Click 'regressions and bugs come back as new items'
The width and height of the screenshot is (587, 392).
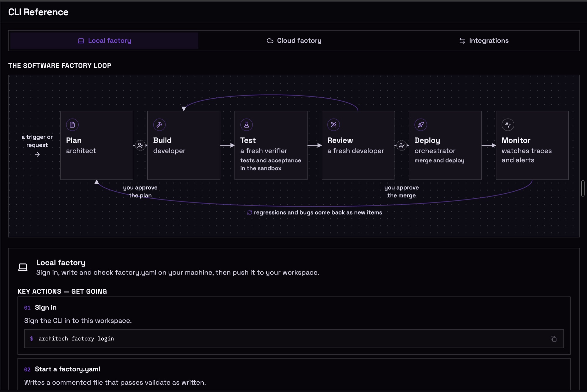pyautogui.click(x=318, y=212)
